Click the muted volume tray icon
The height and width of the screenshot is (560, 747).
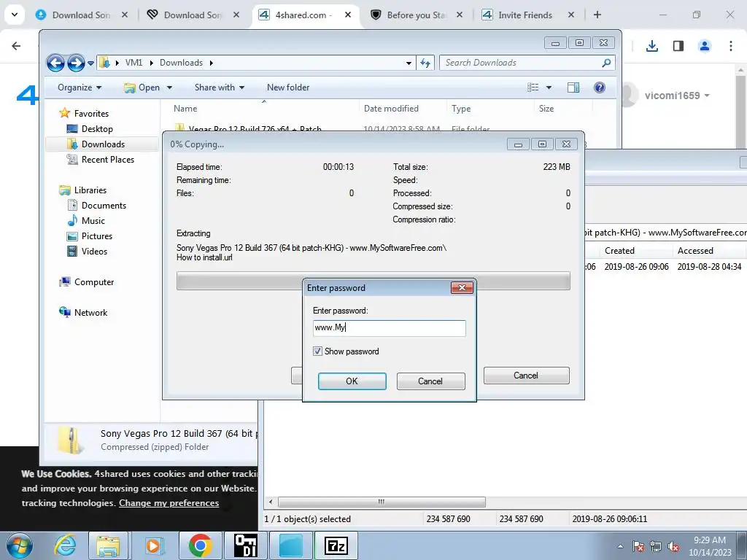pos(673,546)
